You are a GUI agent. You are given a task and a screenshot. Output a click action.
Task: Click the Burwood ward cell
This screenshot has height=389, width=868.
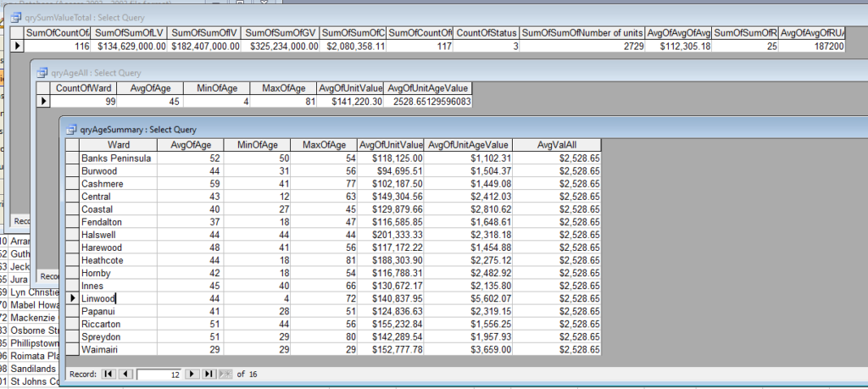click(119, 171)
